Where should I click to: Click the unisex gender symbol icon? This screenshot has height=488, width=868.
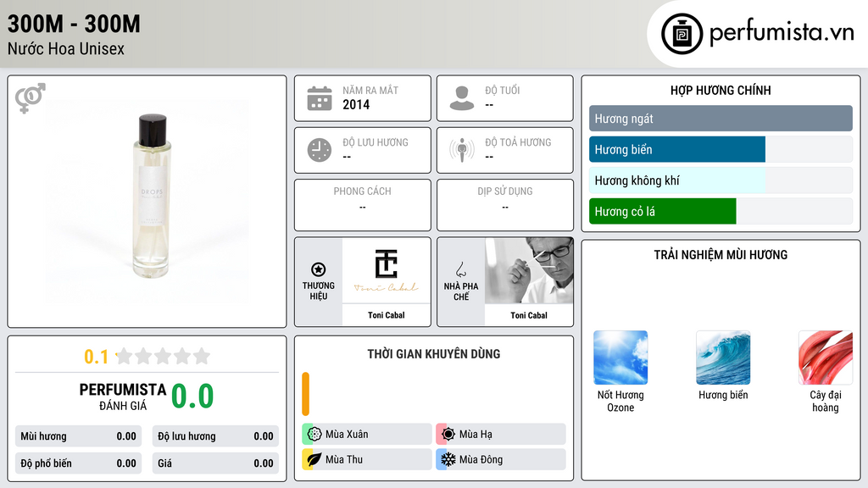(x=30, y=98)
